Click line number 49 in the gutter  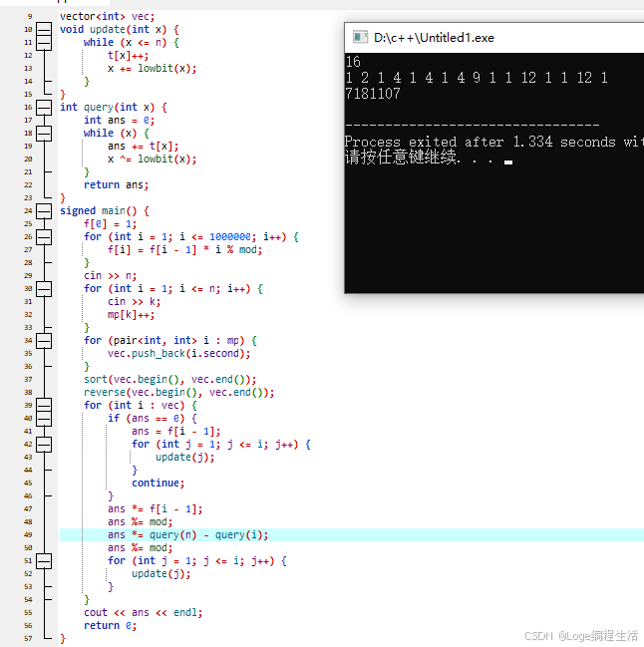tap(28, 534)
